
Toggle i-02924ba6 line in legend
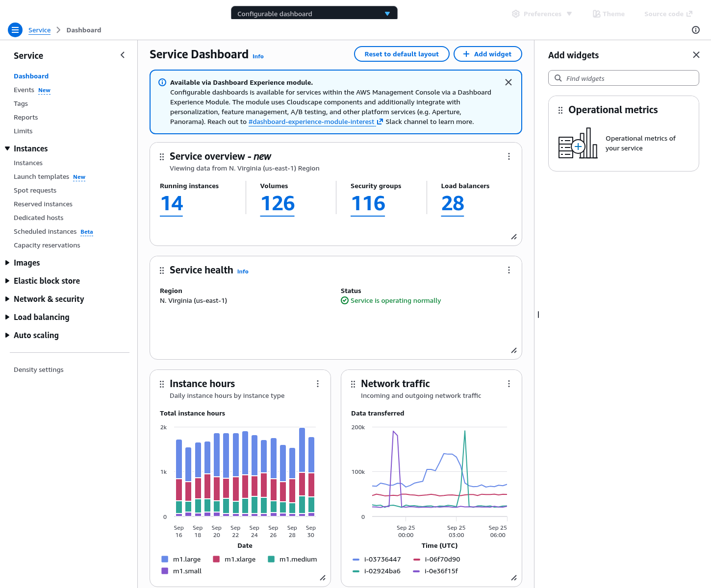click(377, 571)
